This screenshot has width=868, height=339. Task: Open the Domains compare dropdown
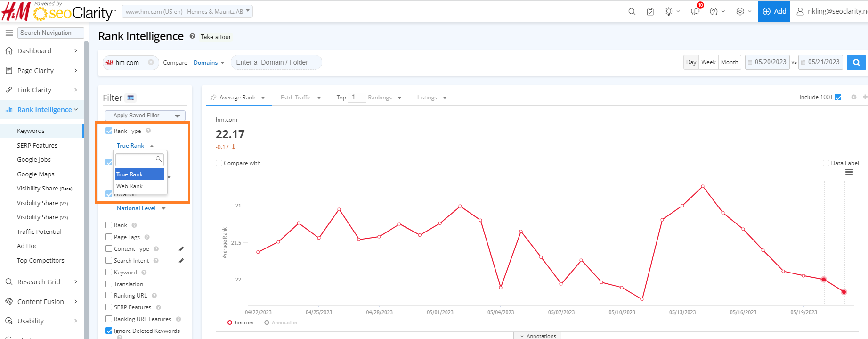209,63
